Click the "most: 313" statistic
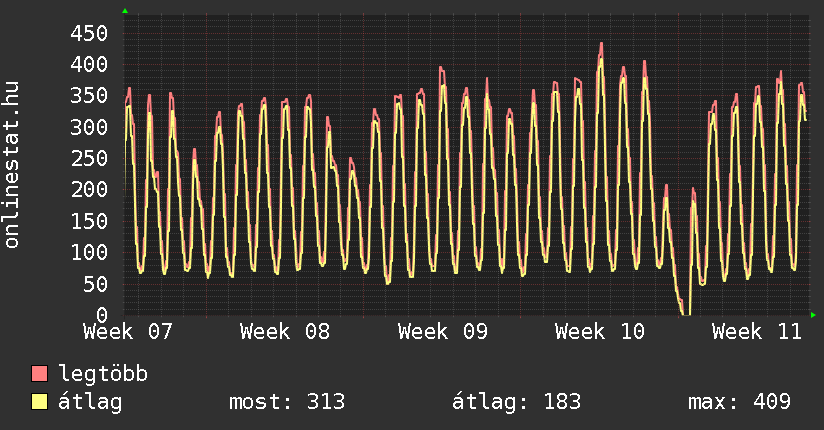The width and height of the screenshot is (824, 430). coord(287,402)
